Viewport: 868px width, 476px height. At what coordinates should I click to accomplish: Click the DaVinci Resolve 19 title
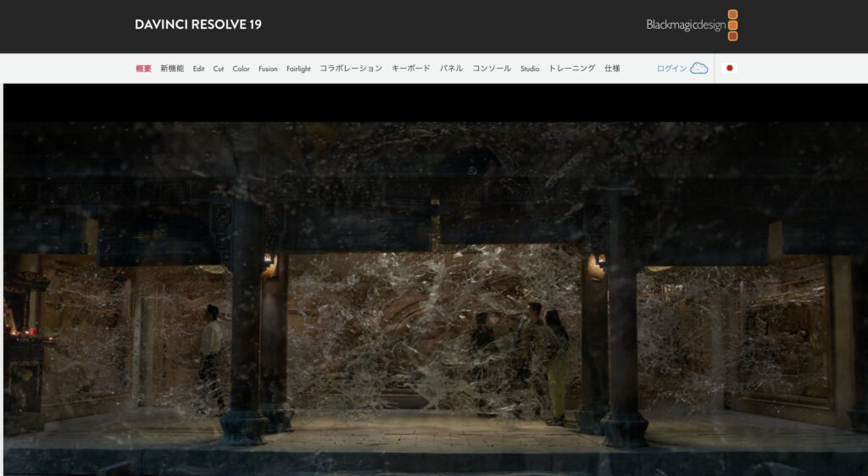point(198,25)
